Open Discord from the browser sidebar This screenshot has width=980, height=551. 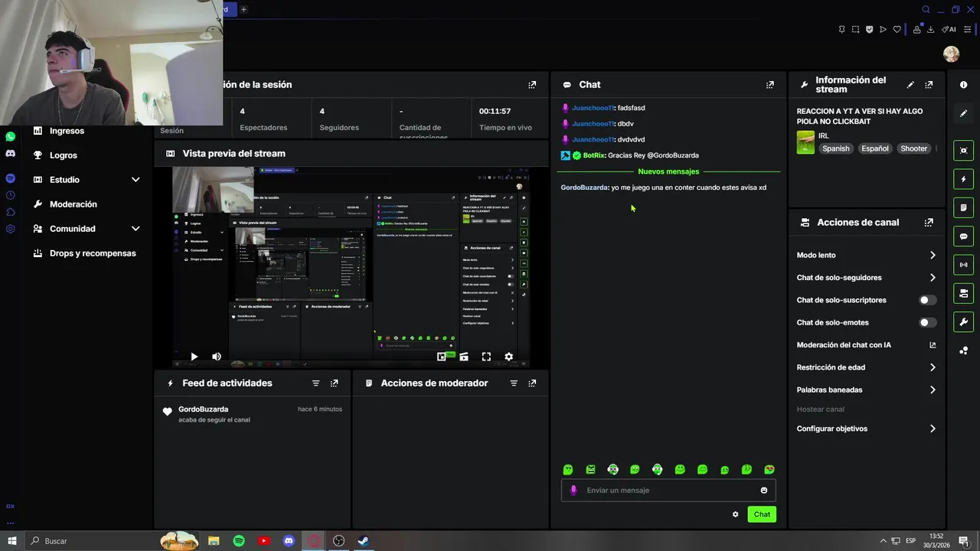pos(10,154)
